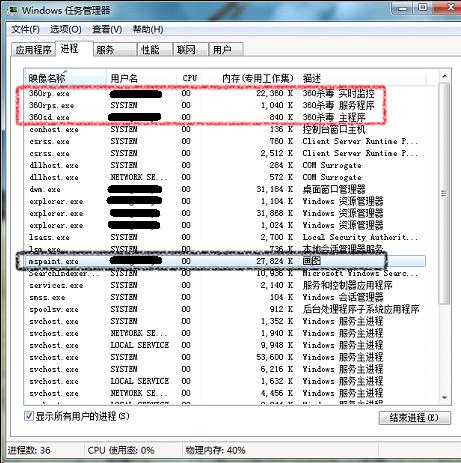Open the 查看(V) menu

pyautogui.click(x=107, y=30)
